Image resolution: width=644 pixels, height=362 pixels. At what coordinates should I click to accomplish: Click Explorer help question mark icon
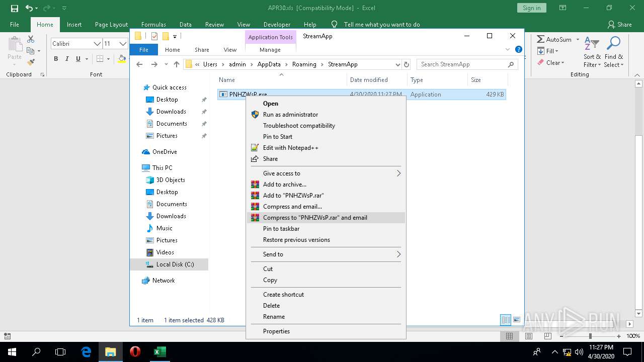coord(519,49)
